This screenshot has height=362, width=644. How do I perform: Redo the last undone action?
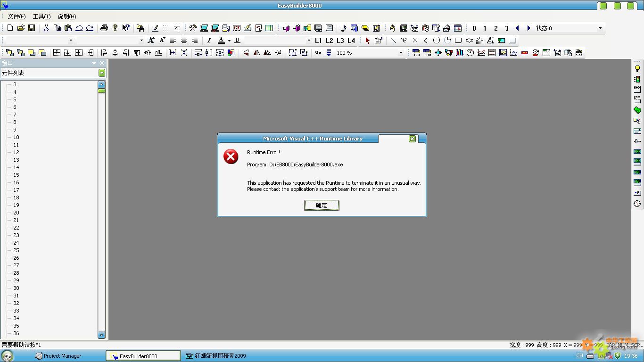[x=90, y=28]
